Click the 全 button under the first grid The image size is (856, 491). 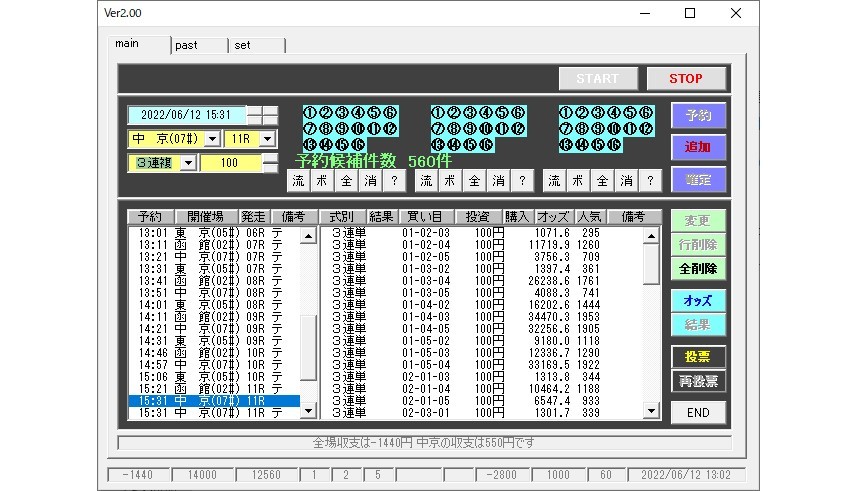(346, 181)
